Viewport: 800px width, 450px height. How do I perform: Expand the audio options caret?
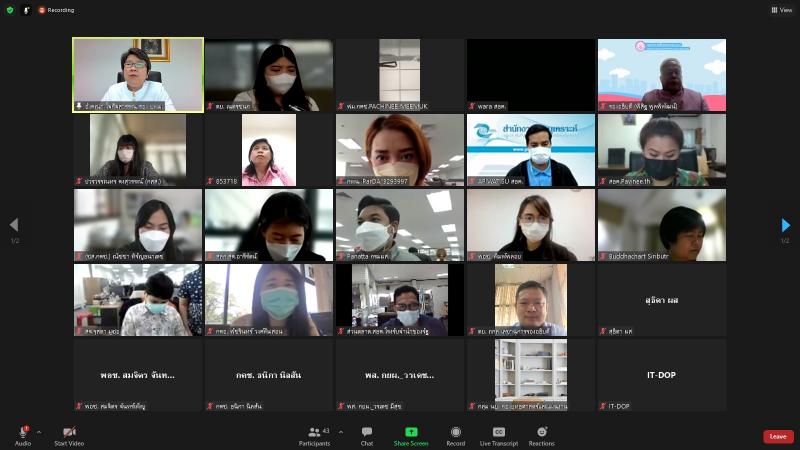(39, 433)
